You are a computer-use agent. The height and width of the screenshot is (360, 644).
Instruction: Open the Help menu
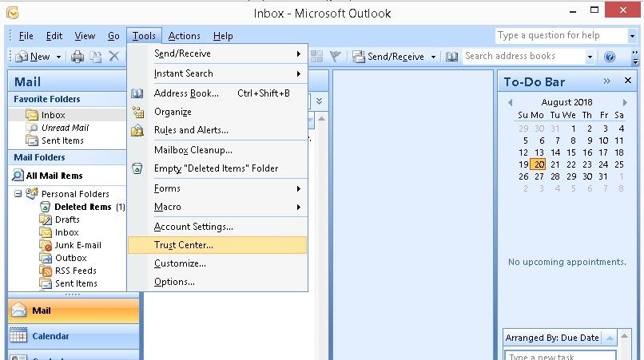pos(223,36)
